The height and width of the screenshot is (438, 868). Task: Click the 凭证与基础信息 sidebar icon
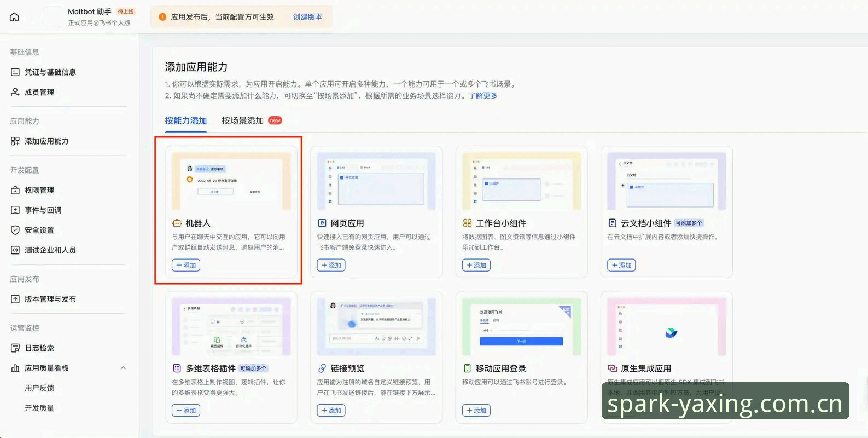pyautogui.click(x=15, y=72)
